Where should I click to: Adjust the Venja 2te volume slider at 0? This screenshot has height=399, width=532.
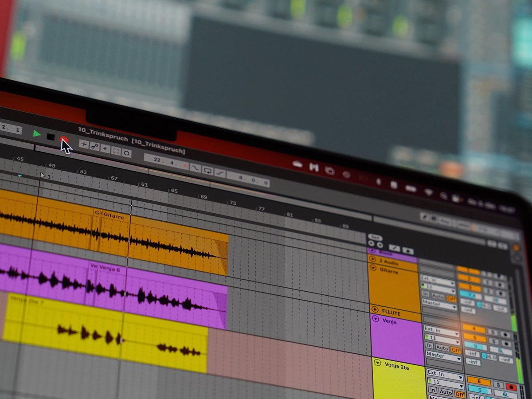[480, 390]
